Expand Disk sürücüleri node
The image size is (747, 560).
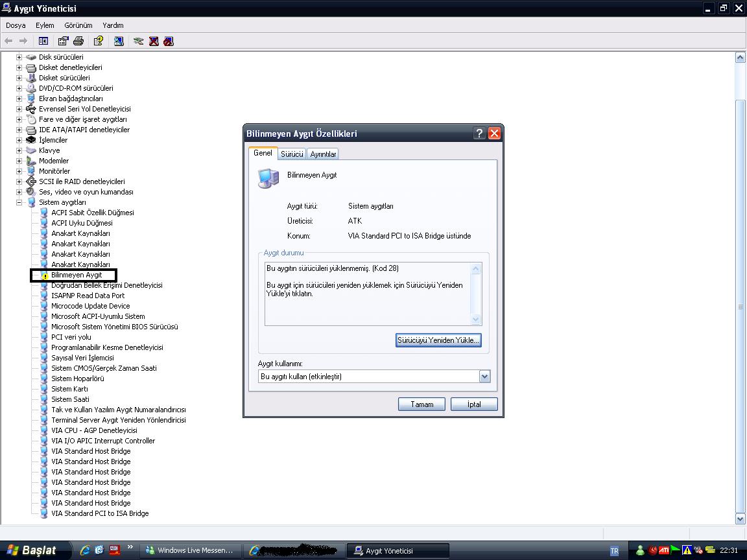pos(19,57)
